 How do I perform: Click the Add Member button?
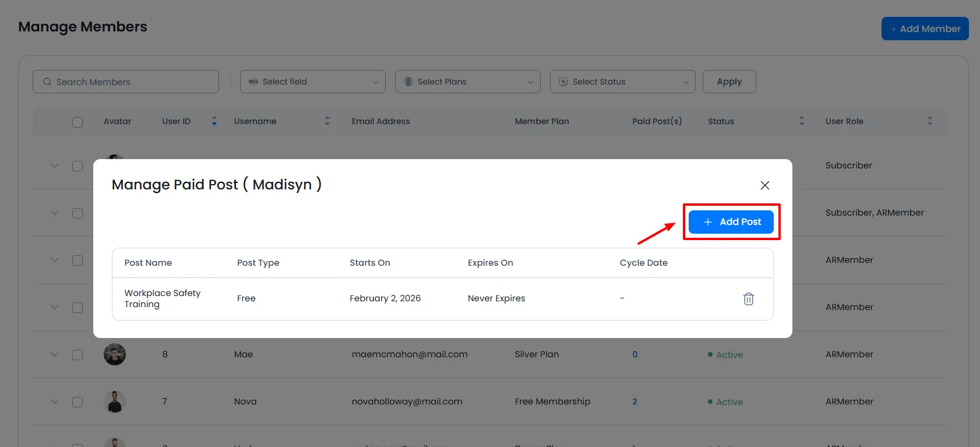tap(925, 29)
